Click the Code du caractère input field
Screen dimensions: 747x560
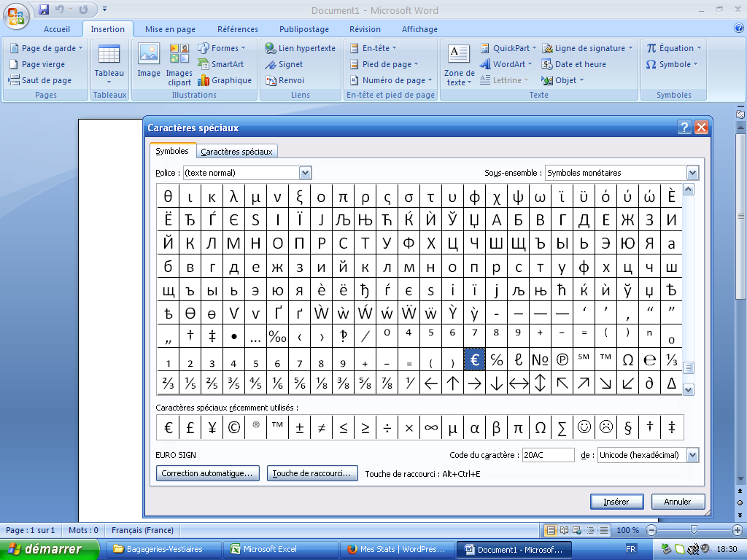point(548,455)
